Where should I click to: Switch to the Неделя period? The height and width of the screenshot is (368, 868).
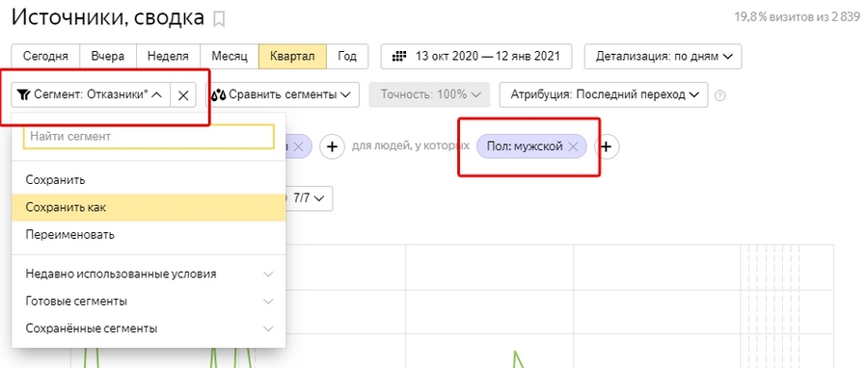[x=168, y=57]
